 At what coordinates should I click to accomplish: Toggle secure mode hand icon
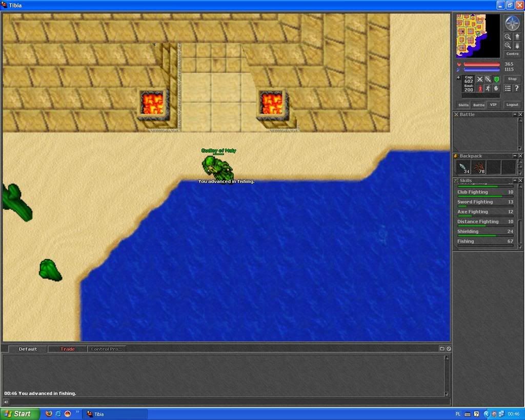coord(496,88)
